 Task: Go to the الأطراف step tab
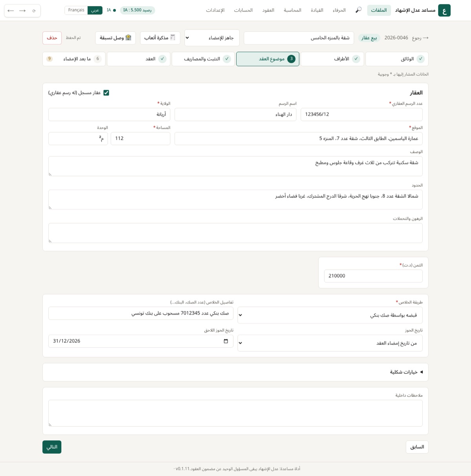332,59
